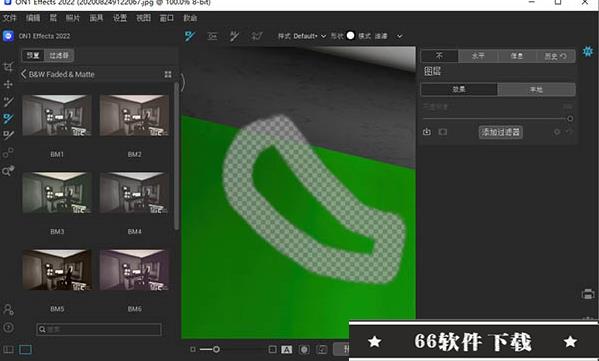
Task: Click the undo arrow icon in layer panel
Action: coord(569,132)
